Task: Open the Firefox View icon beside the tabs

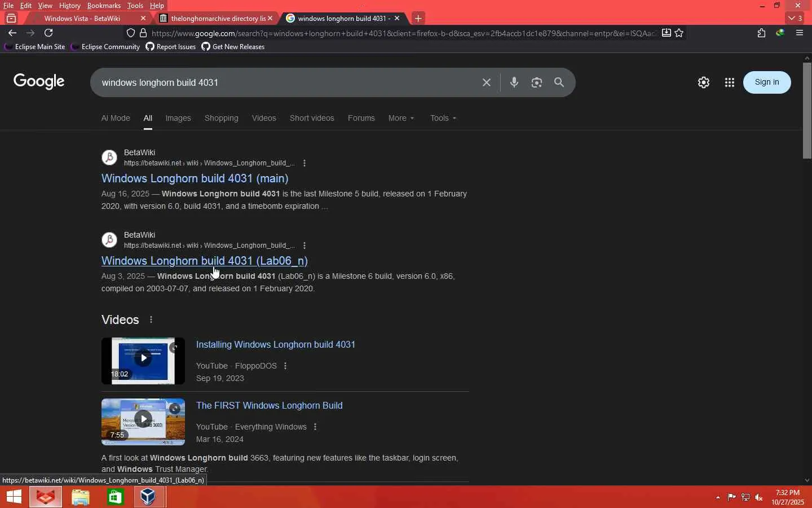Action: coord(11,18)
